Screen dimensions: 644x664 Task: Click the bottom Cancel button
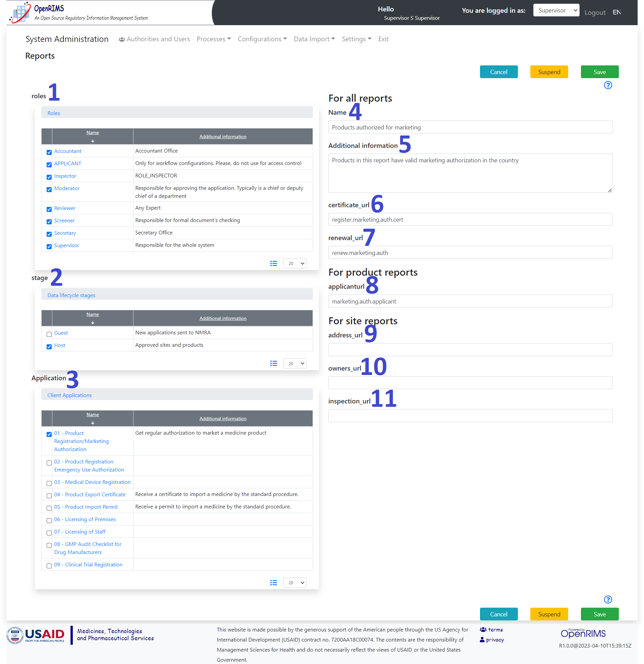(498, 614)
